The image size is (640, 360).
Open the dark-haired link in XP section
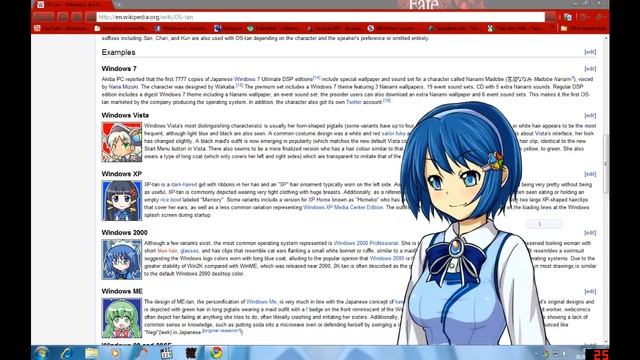point(184,184)
